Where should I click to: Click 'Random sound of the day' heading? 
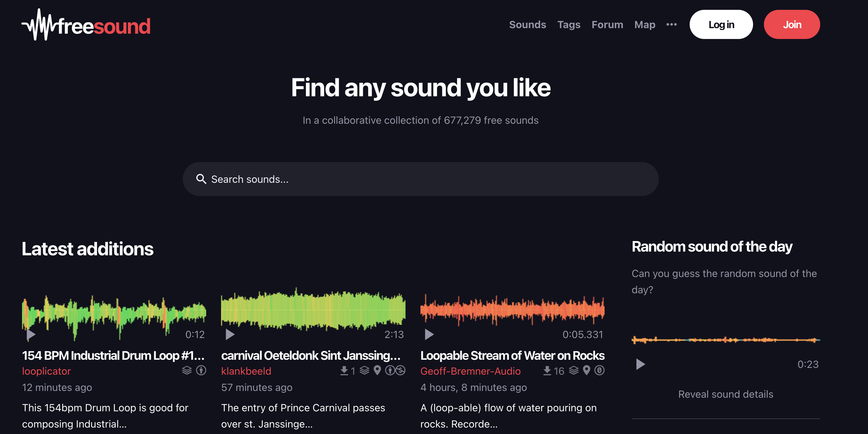712,247
